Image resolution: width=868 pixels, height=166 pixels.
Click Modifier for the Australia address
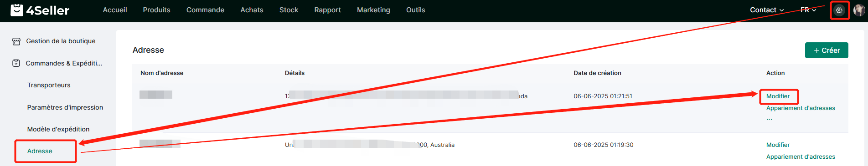pos(778,145)
